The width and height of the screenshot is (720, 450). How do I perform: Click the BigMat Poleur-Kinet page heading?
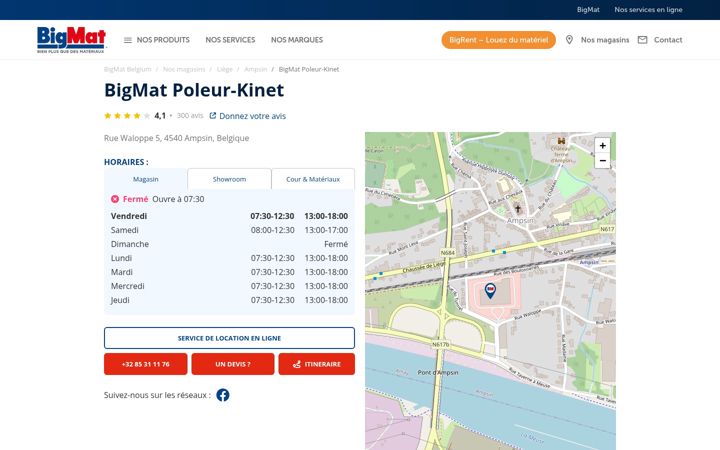click(x=194, y=90)
